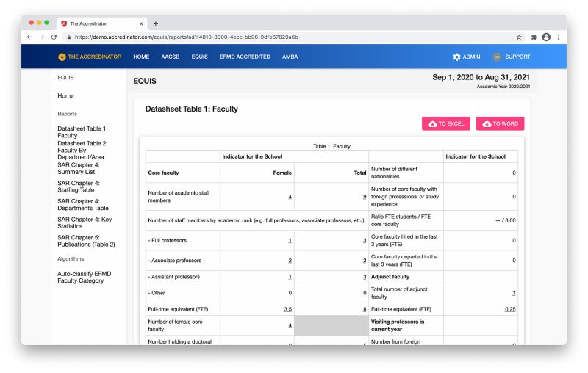
Task: Open the browser profile avatar icon
Action: pyautogui.click(x=546, y=37)
